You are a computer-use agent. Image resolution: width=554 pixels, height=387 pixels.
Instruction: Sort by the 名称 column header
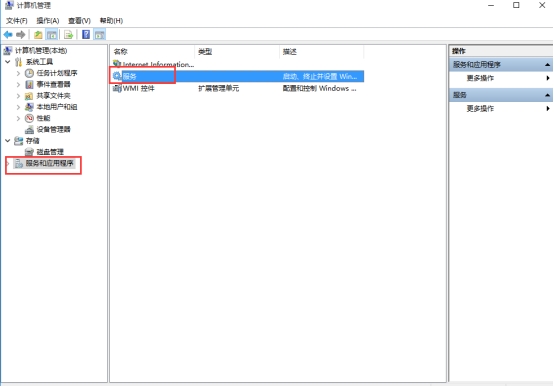point(152,52)
